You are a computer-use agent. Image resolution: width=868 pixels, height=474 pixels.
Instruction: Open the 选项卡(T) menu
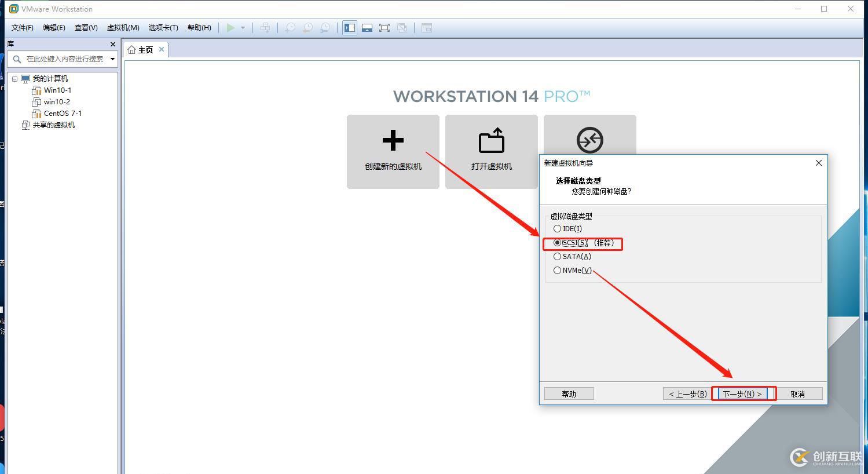163,28
